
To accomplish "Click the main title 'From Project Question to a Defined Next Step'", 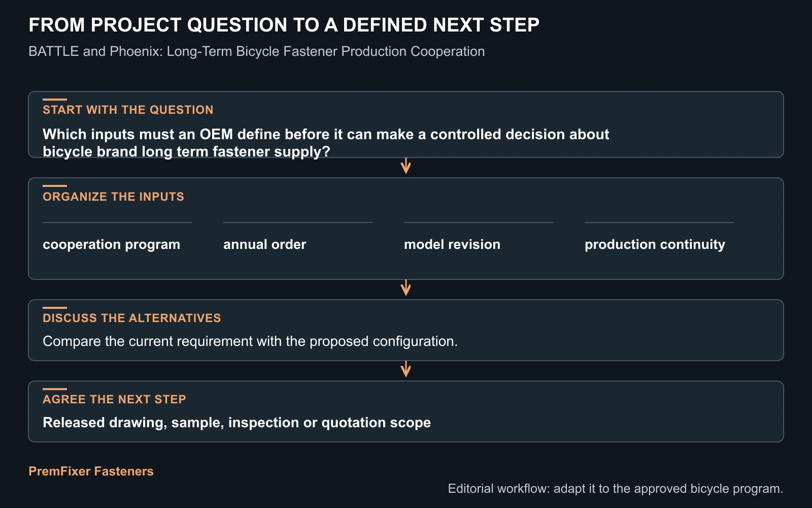I will [284, 25].
